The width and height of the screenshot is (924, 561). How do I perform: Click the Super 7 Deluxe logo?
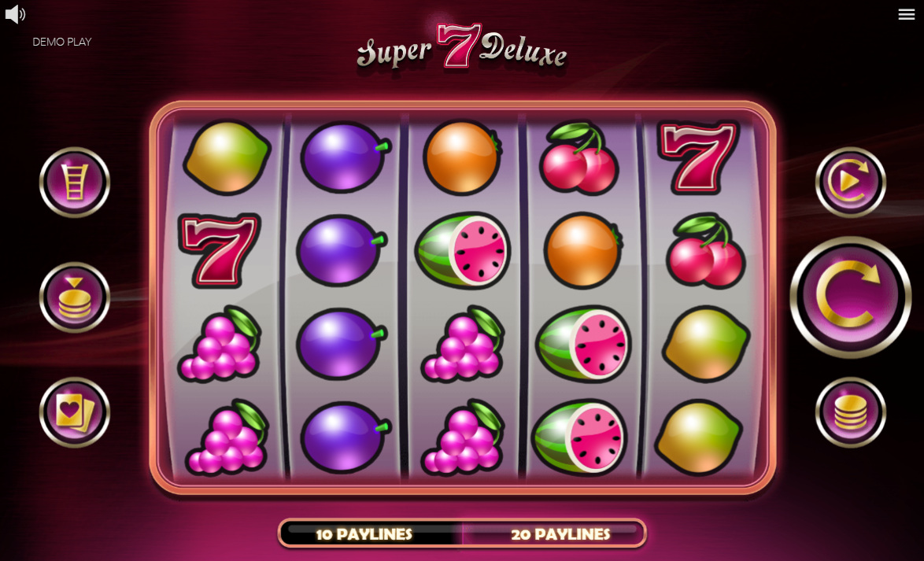pyautogui.click(x=461, y=47)
